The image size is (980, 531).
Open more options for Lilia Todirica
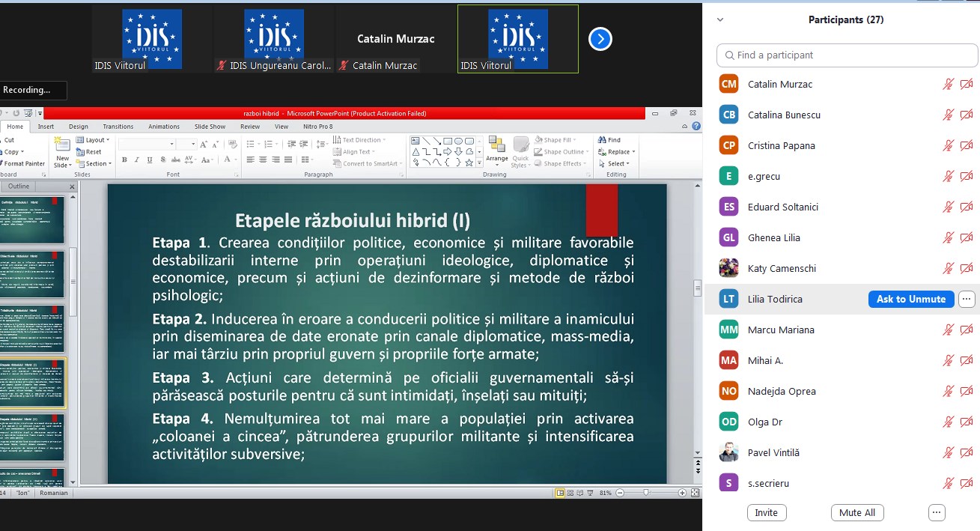pos(967,299)
